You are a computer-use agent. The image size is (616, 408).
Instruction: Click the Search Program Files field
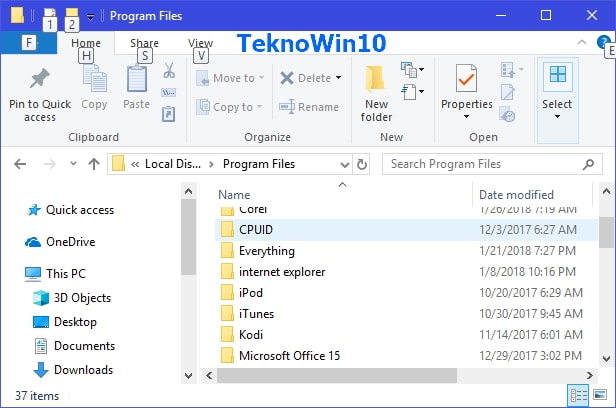[492, 164]
